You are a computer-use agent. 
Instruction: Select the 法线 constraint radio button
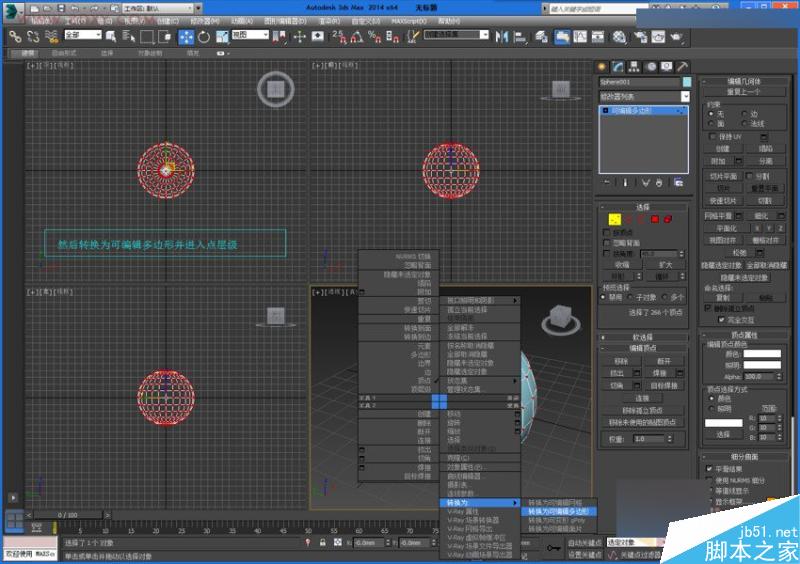pos(744,124)
